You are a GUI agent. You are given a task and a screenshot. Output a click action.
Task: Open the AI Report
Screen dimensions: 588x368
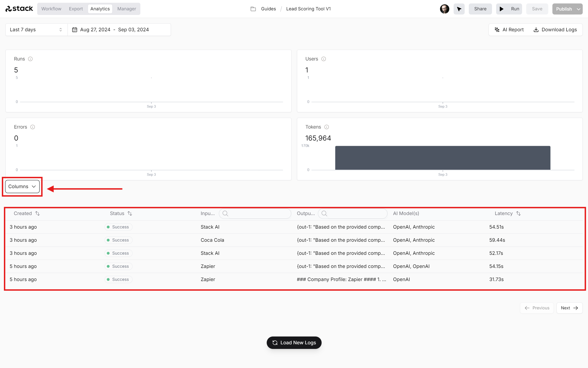[509, 30]
